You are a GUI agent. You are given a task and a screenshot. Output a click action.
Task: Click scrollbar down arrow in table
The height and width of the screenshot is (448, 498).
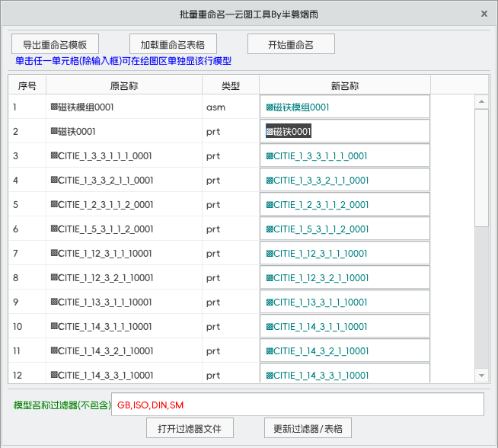tap(481, 376)
